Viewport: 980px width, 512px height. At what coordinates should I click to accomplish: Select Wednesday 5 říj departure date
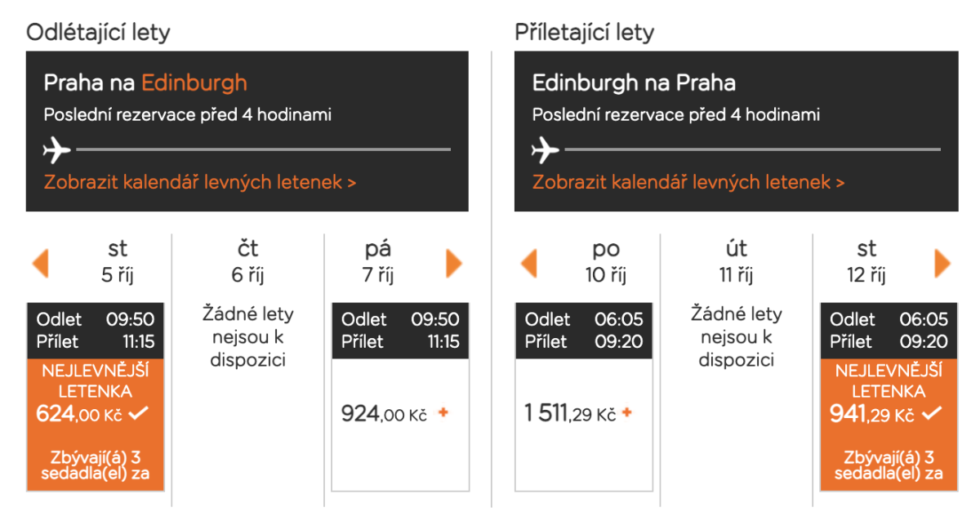pyautogui.click(x=118, y=261)
